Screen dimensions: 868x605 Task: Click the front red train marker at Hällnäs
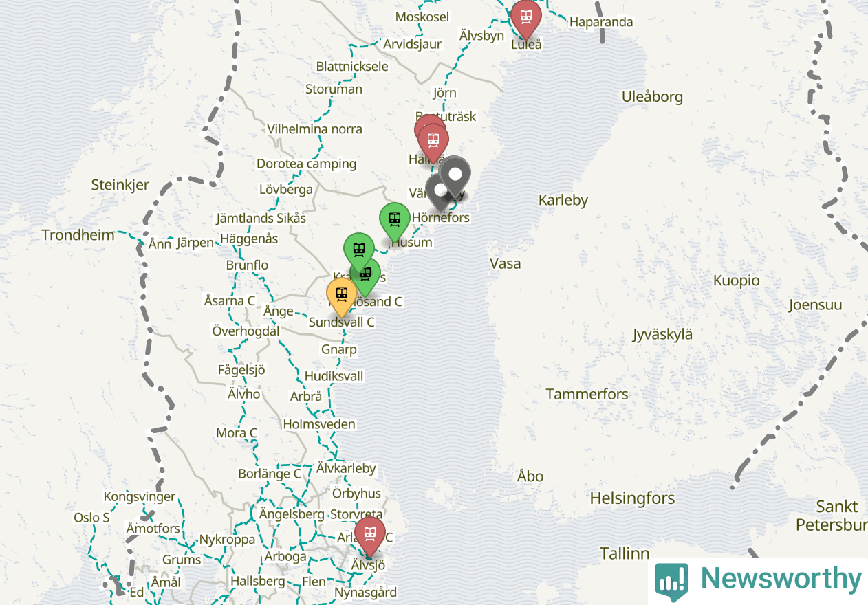pos(433,142)
